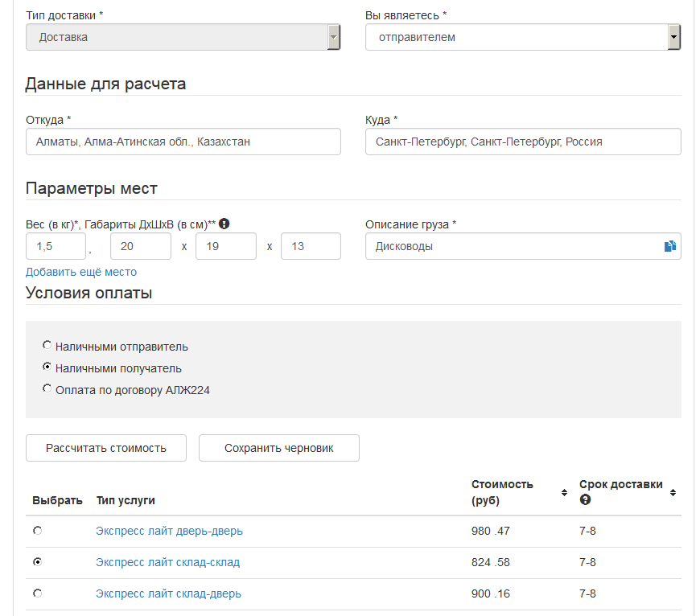Click the Куда field with Санкт-Петербург

point(523,142)
